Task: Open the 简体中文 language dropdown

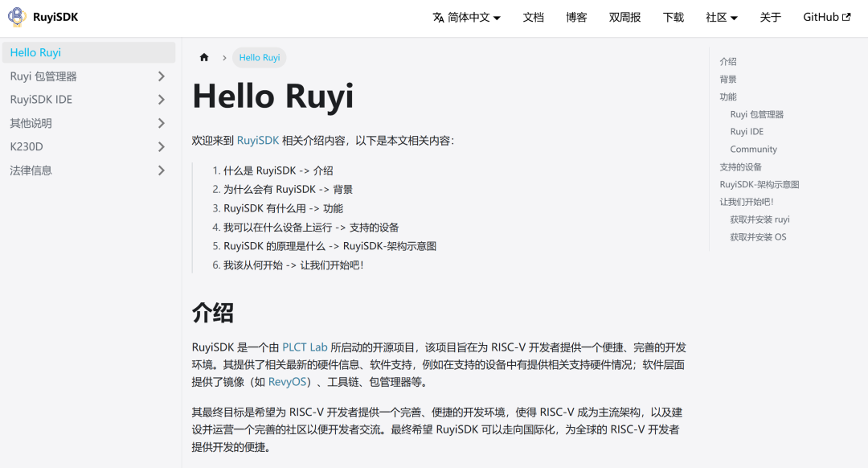Action: (x=467, y=18)
